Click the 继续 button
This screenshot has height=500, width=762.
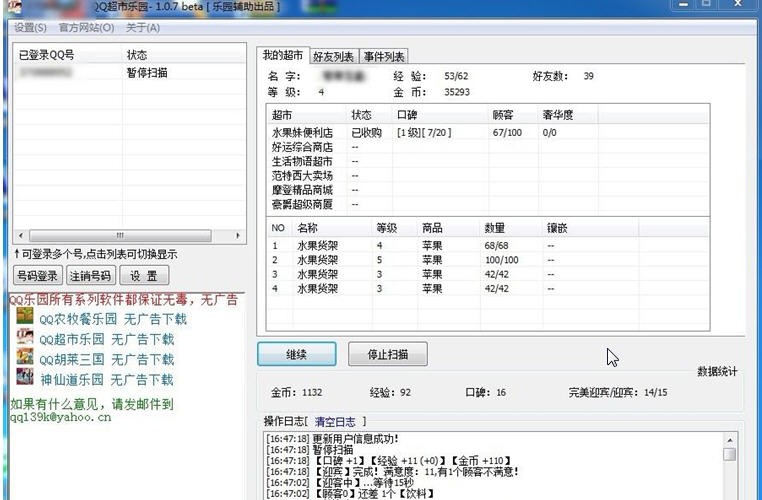point(296,354)
